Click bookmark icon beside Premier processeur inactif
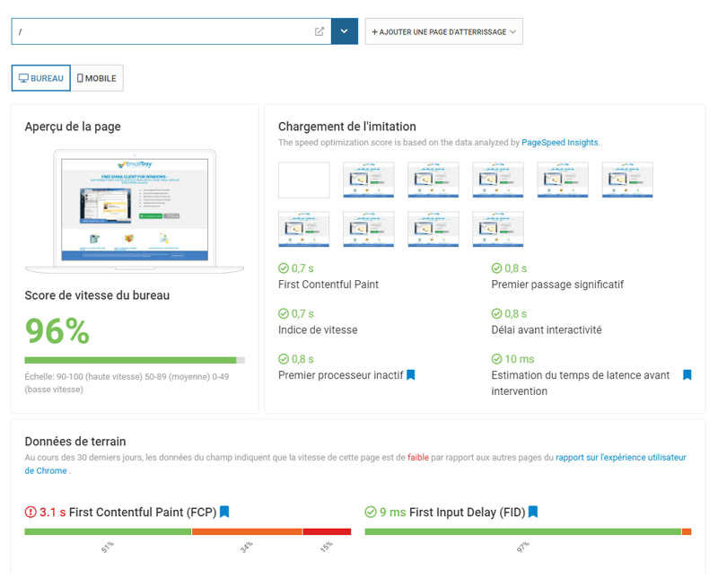 pyautogui.click(x=411, y=375)
